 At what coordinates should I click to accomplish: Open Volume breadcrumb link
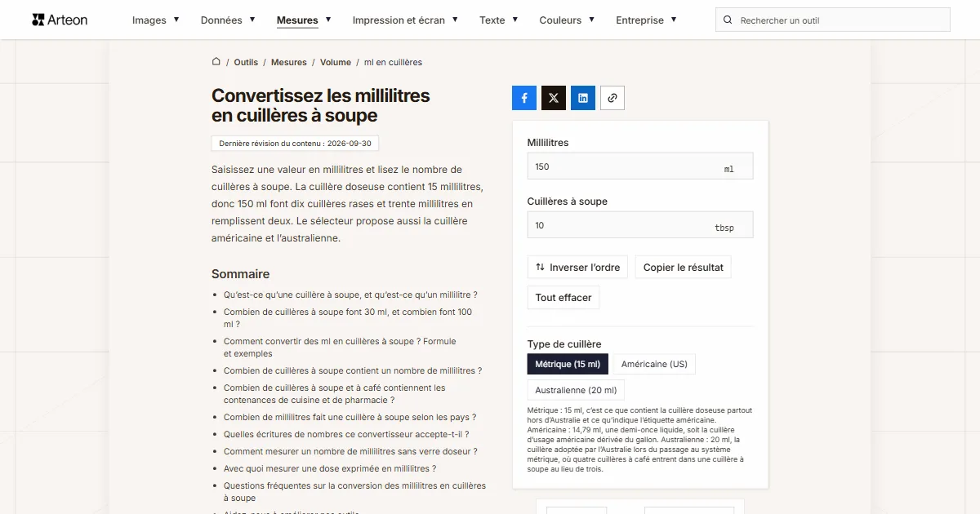pyautogui.click(x=336, y=62)
